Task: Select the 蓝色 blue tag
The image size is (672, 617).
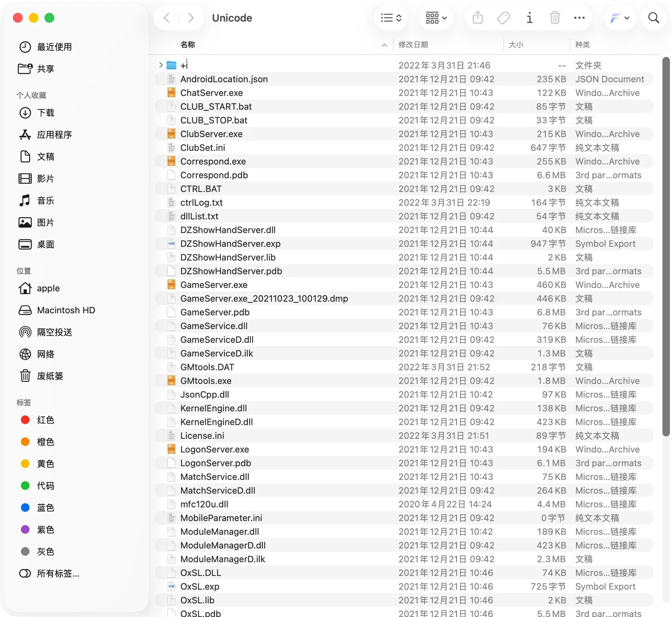Action: click(x=37, y=507)
